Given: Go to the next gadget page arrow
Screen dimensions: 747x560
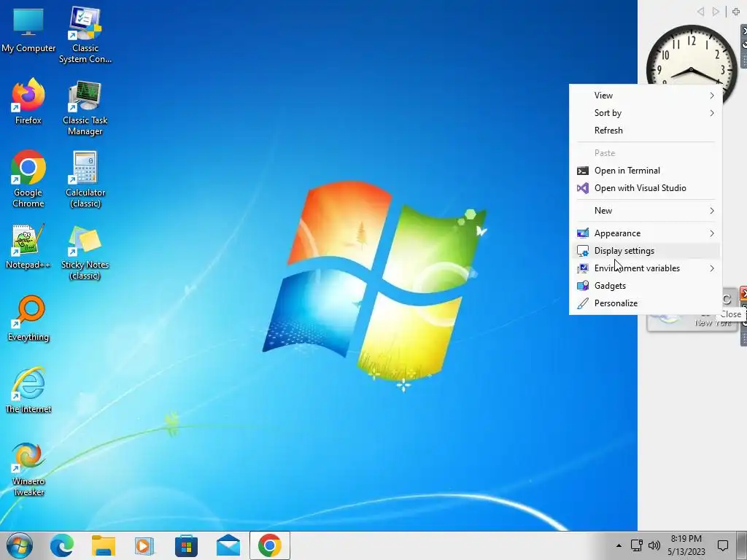Looking at the screenshot, I should [716, 12].
